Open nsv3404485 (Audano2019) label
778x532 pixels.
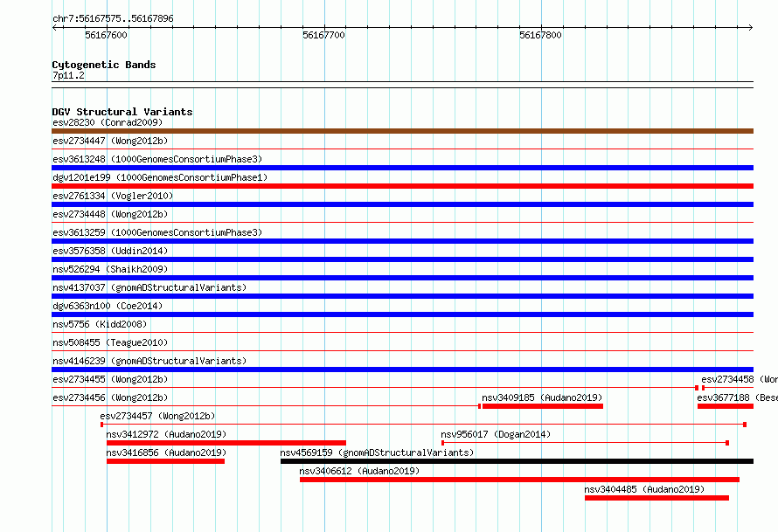(644, 489)
